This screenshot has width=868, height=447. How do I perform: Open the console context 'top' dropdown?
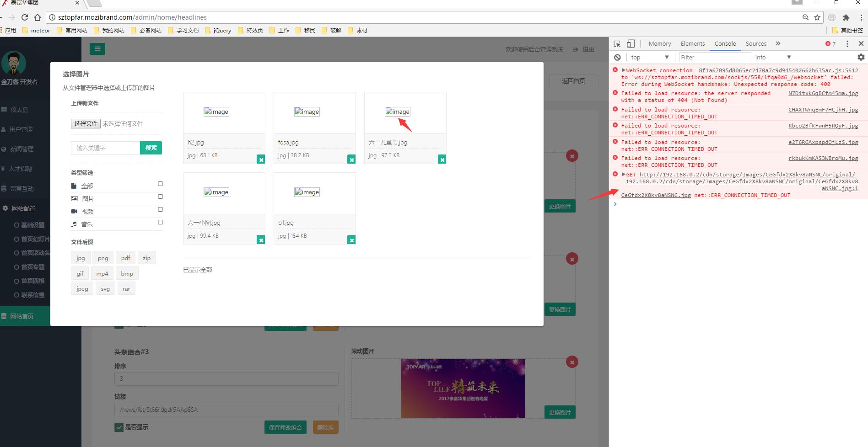[x=650, y=57]
